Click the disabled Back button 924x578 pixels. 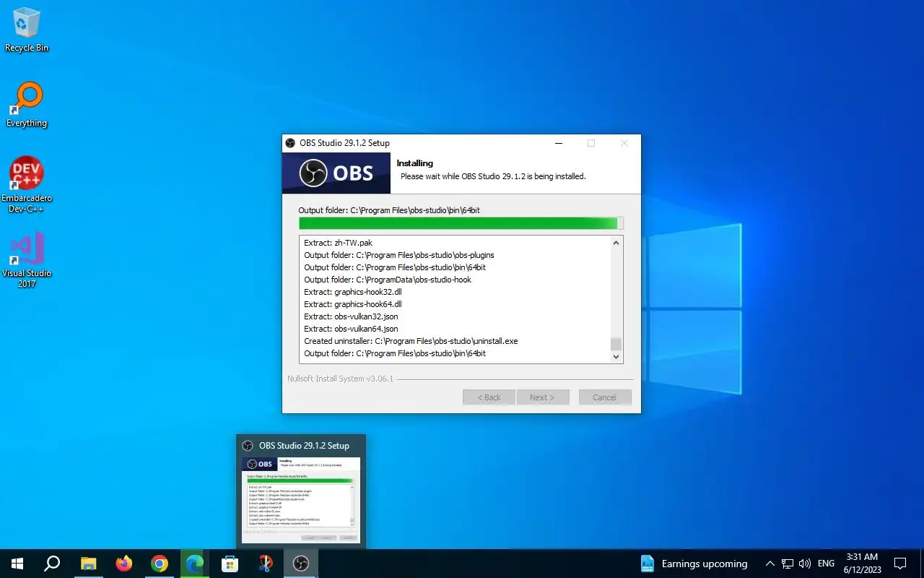click(489, 397)
